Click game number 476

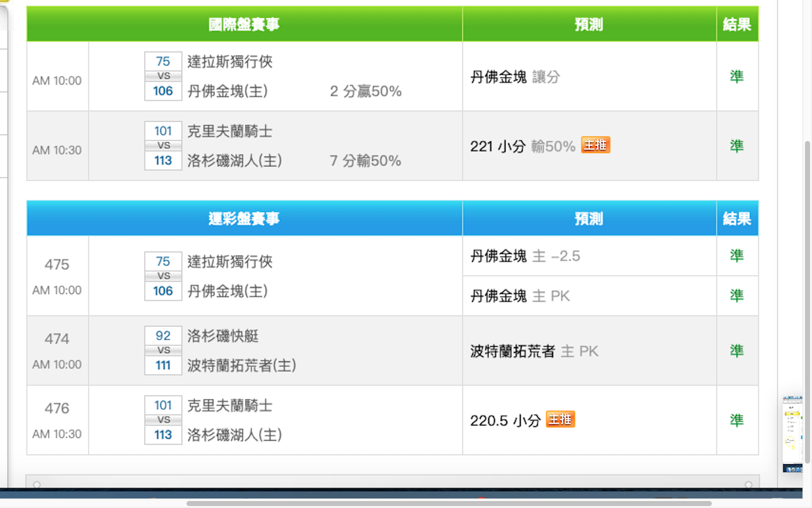[x=57, y=408]
